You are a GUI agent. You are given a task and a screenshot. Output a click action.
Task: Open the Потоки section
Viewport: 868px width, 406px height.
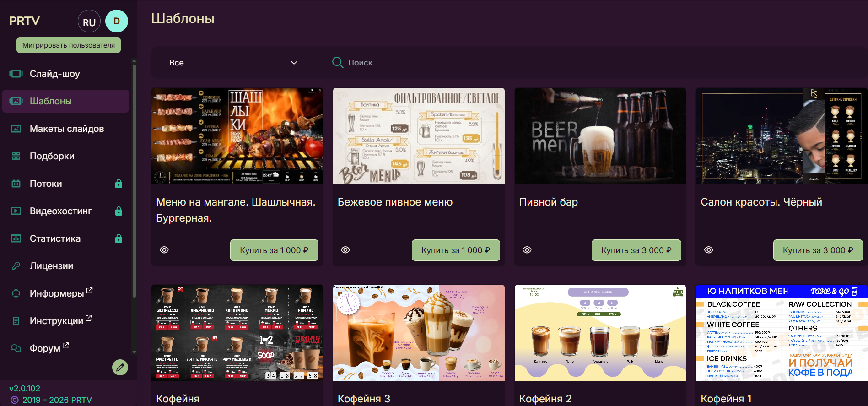click(65, 184)
